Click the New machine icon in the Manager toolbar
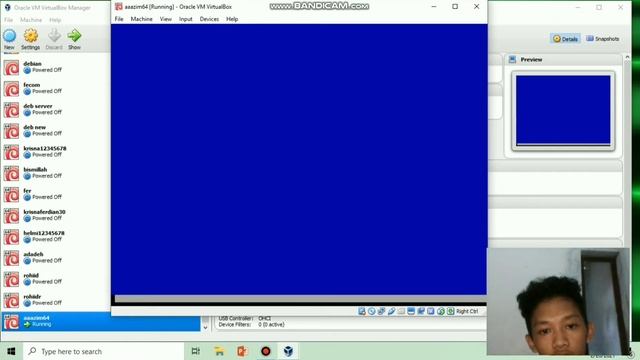This screenshot has height=360, width=640. coord(10,36)
